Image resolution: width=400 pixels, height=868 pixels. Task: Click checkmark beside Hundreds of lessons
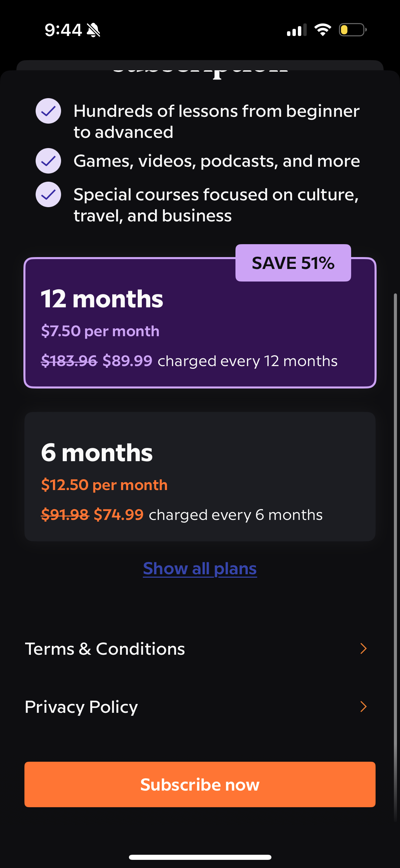pyautogui.click(x=48, y=111)
